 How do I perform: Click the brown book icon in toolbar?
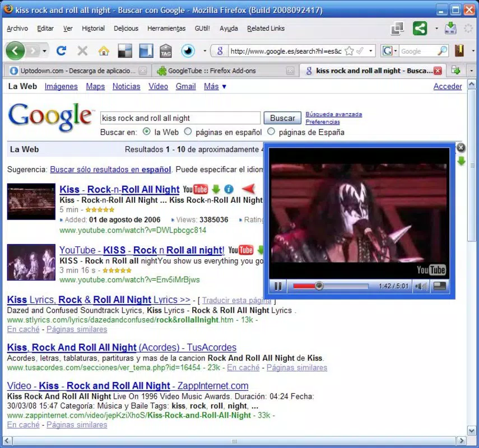tap(459, 51)
